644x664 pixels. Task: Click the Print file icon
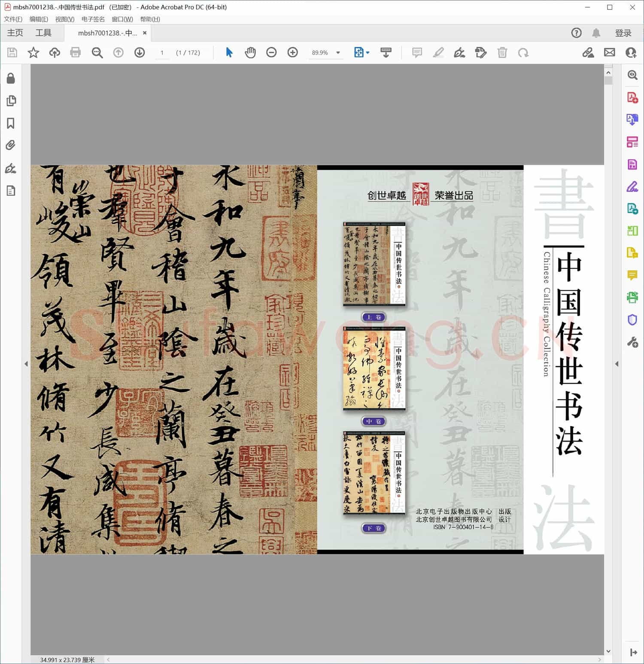coord(76,52)
